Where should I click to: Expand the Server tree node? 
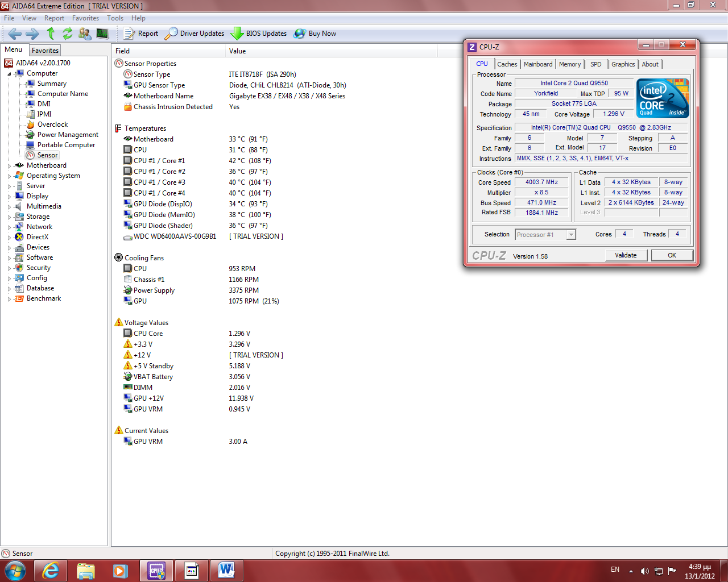pos(9,186)
